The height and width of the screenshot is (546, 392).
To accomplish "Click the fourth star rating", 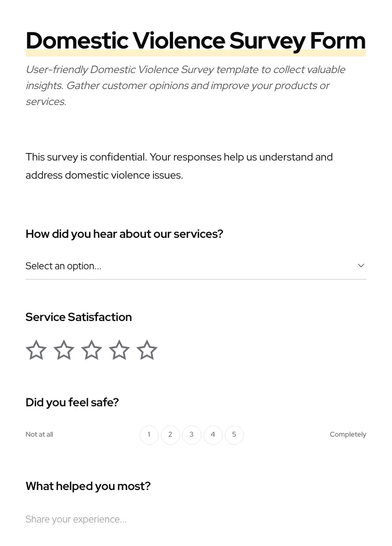I will coord(119,350).
